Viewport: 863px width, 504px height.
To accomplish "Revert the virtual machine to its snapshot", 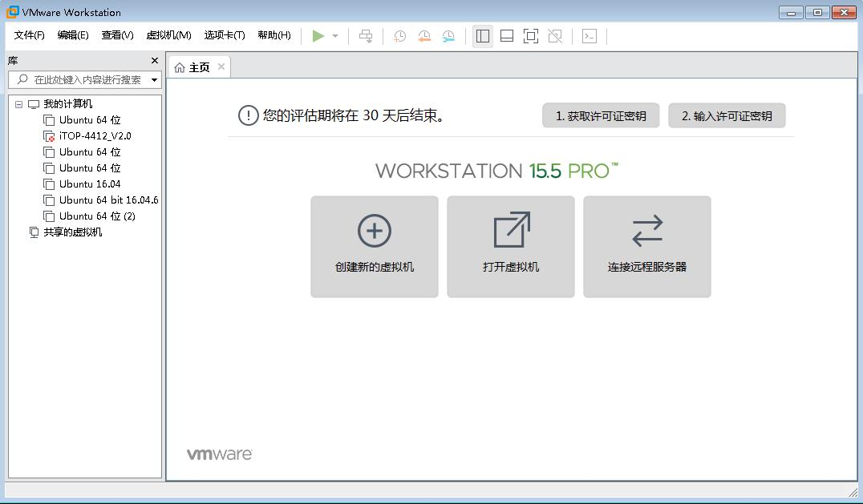I will click(x=423, y=35).
